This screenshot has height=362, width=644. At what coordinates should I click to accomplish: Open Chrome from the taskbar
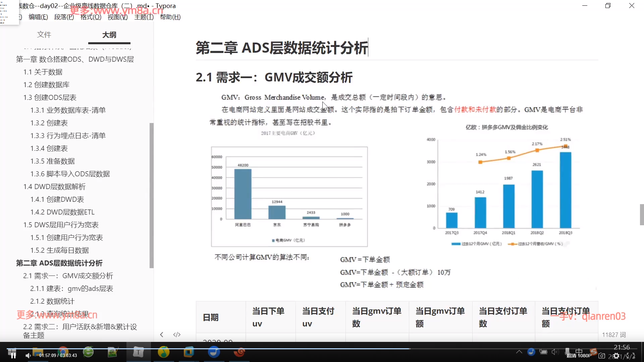(63, 352)
